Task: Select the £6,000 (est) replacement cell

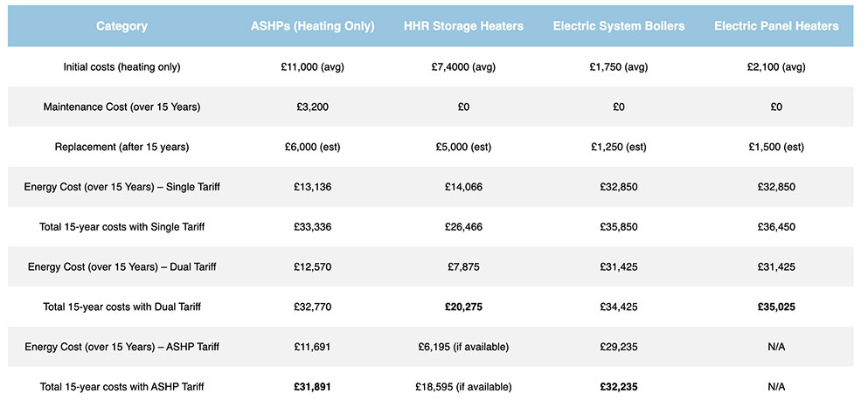Action: (x=312, y=147)
